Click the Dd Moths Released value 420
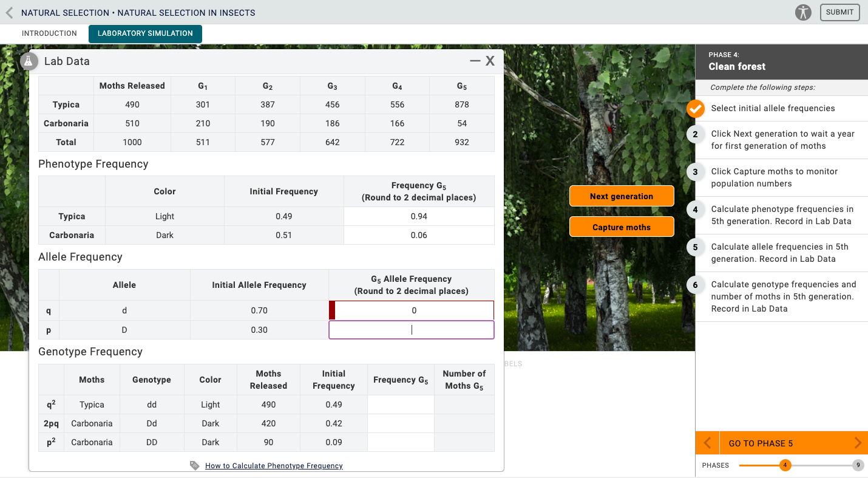 click(268, 423)
